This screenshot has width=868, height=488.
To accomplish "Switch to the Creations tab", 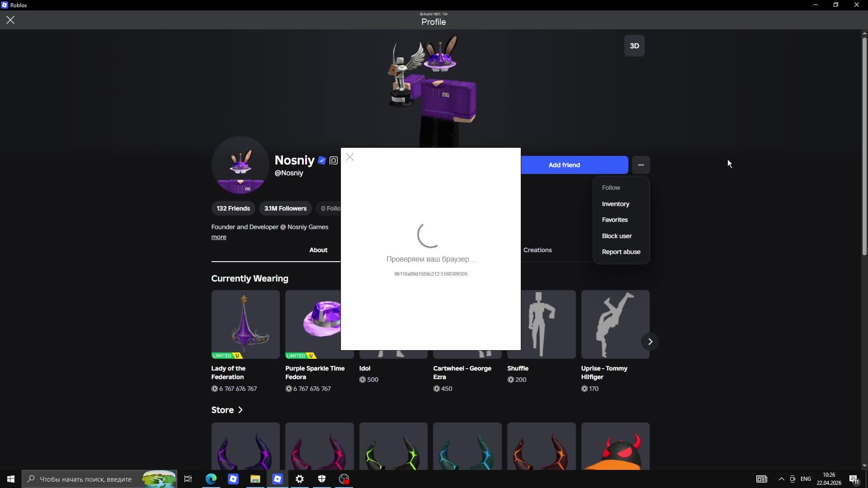I will pos(538,250).
